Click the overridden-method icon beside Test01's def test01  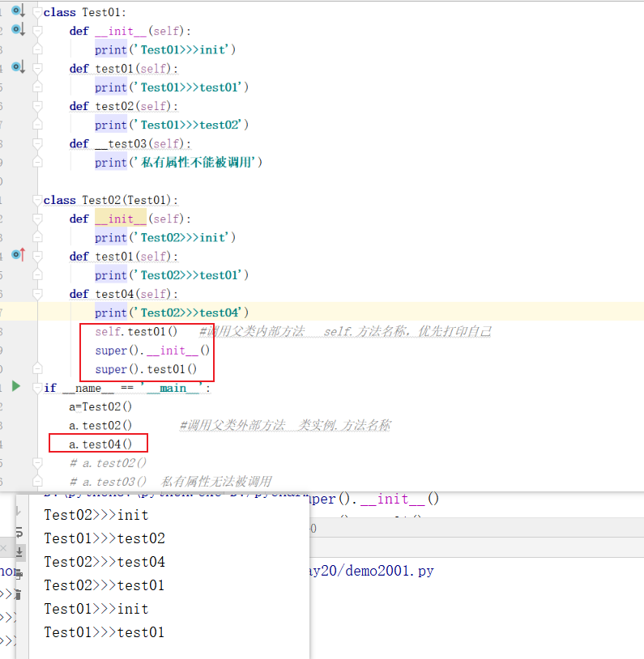[18, 67]
